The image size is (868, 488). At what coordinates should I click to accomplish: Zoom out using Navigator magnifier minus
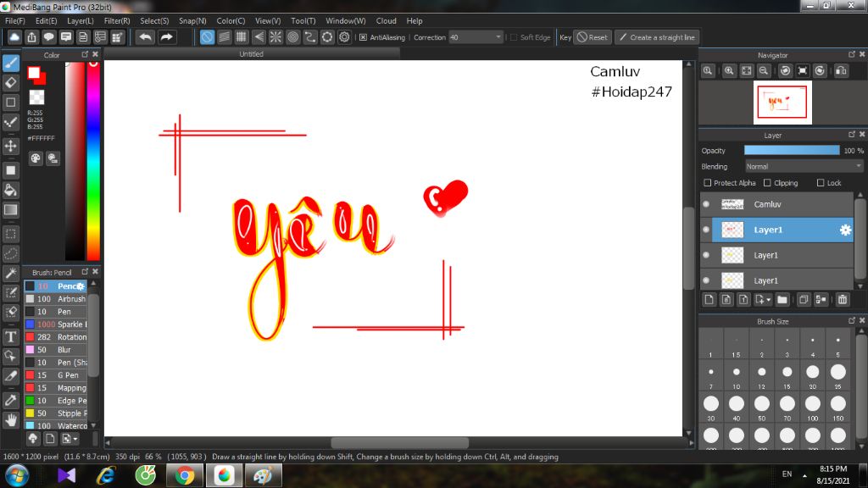(x=764, y=71)
